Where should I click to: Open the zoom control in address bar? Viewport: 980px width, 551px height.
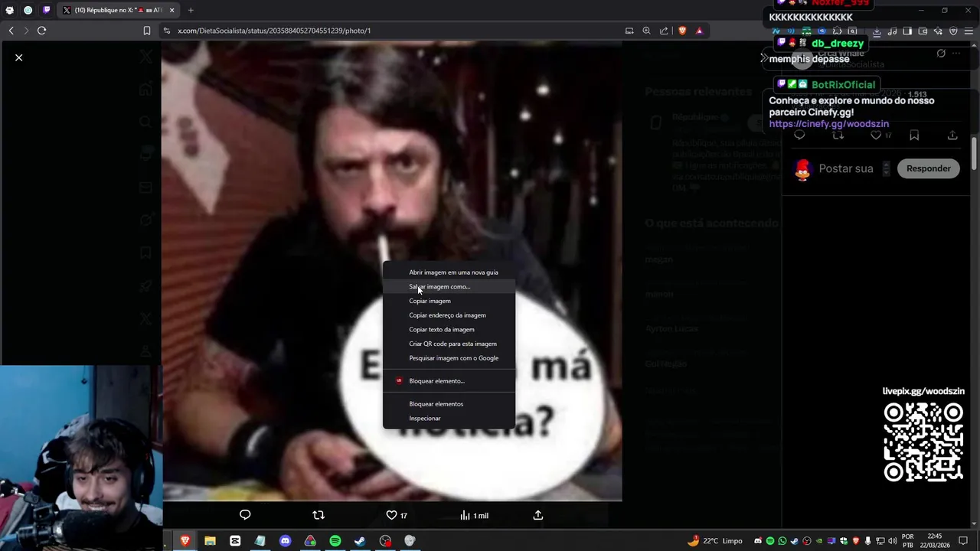[x=646, y=31]
